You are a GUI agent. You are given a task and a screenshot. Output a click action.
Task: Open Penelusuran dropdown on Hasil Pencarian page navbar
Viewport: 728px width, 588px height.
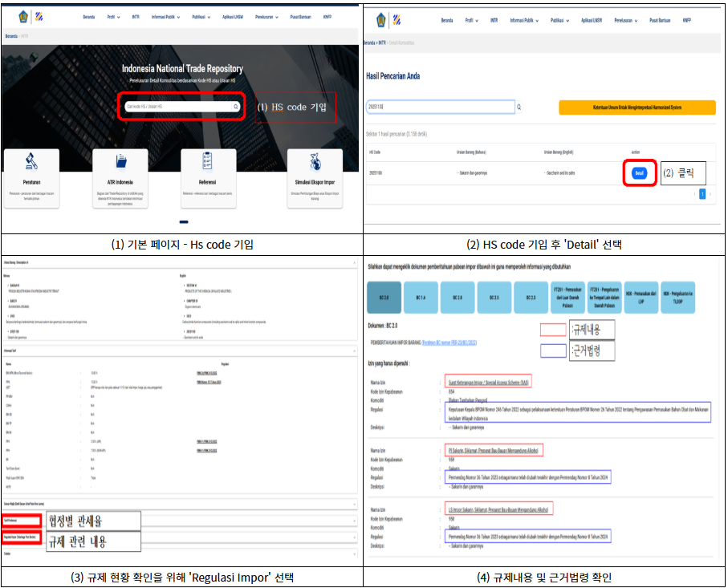pyautogui.click(x=625, y=20)
